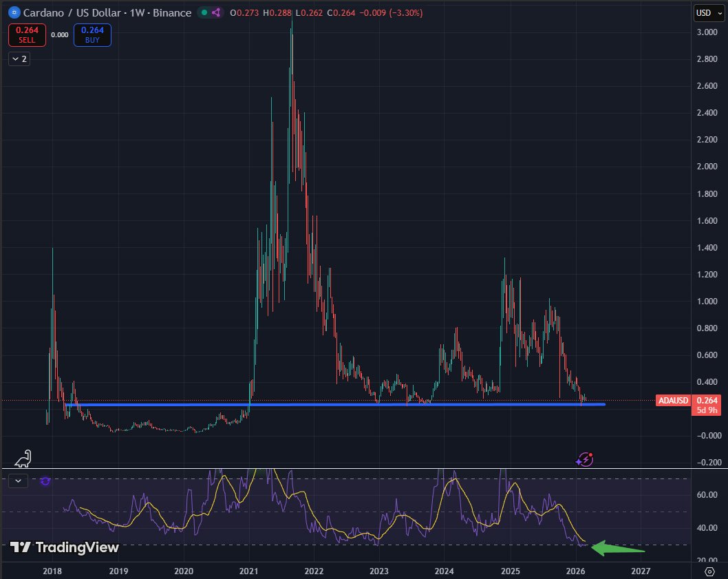Click the change value −0.009 (−3.30%)
This screenshot has width=728, height=579.
coord(391,12)
